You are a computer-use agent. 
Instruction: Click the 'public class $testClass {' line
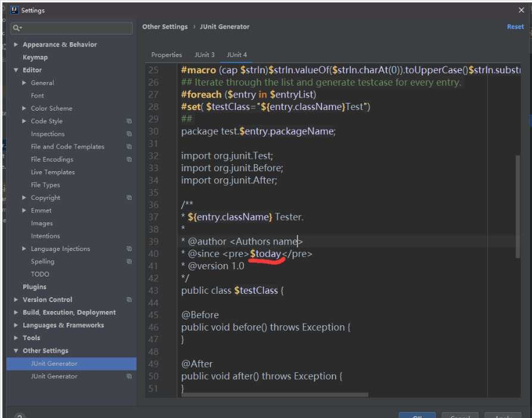(x=232, y=291)
